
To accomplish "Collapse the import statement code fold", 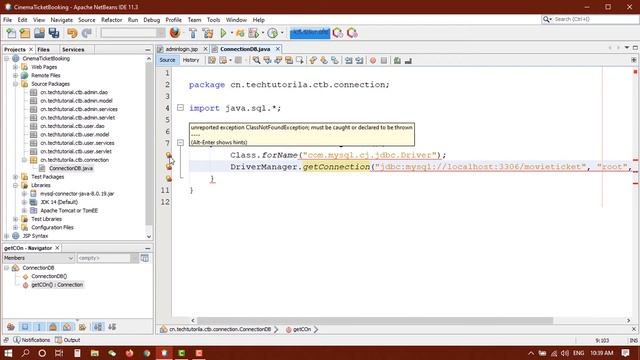I will (x=180, y=108).
